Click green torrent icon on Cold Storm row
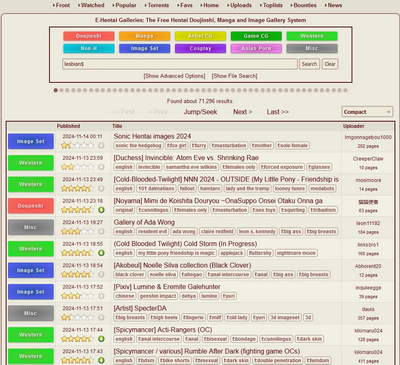 click(101, 253)
